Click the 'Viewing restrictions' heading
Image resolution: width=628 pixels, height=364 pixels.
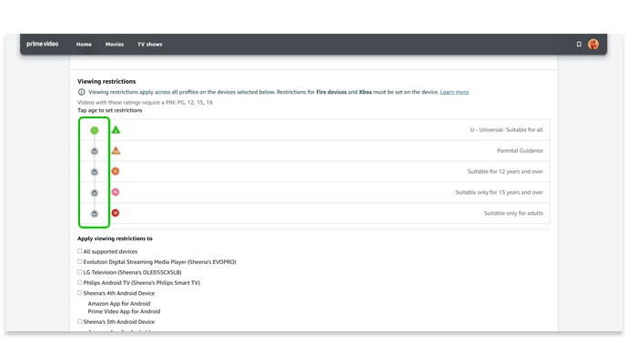tap(106, 81)
